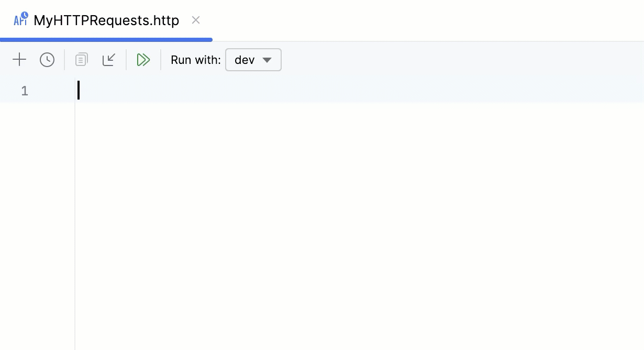This screenshot has height=350, width=644.
Task: Open the import requests icon
Action: point(109,59)
